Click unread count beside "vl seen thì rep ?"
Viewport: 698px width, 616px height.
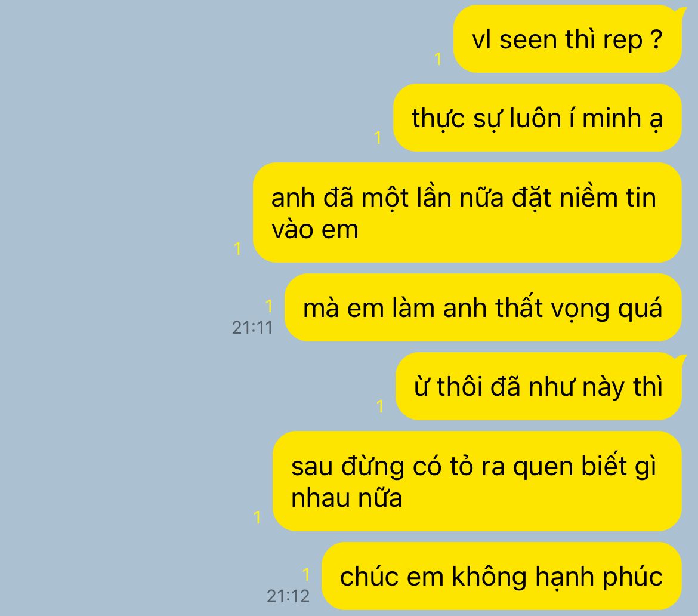point(438,58)
